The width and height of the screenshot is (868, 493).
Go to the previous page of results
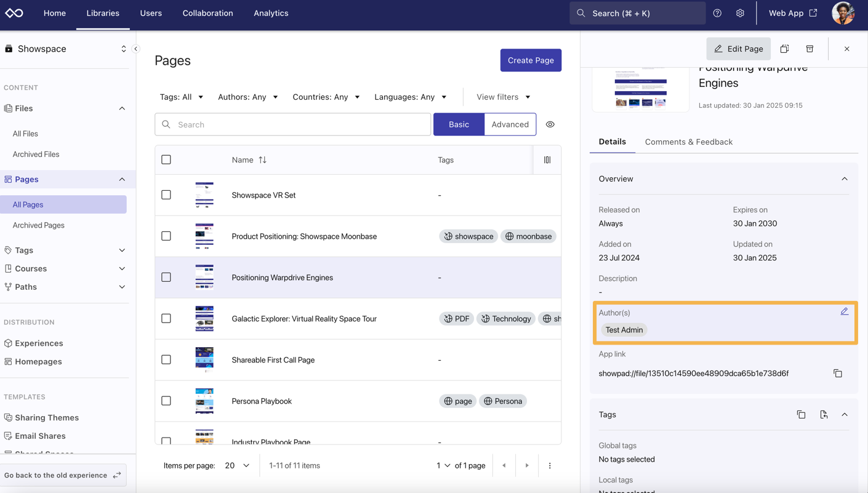tap(504, 466)
